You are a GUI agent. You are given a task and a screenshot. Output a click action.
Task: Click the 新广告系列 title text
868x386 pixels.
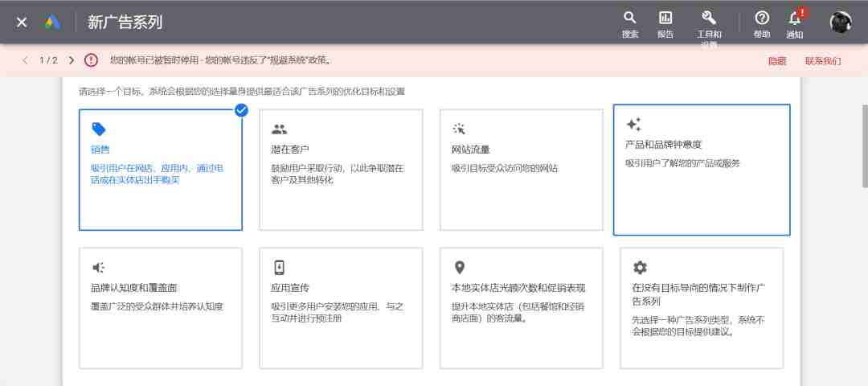[x=125, y=23]
